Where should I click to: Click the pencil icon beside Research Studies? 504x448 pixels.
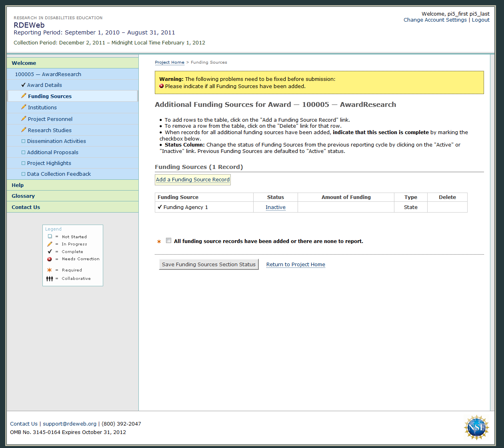(x=24, y=130)
